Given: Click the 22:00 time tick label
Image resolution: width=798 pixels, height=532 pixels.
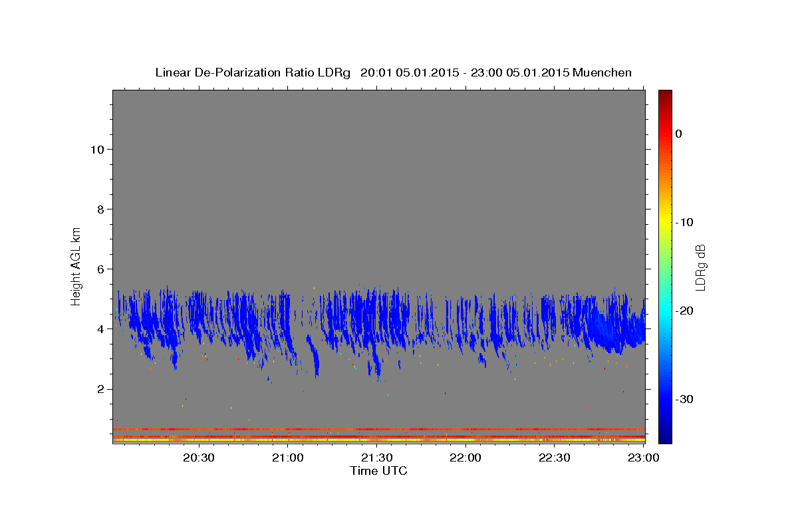Looking at the screenshot, I should pos(465,458).
